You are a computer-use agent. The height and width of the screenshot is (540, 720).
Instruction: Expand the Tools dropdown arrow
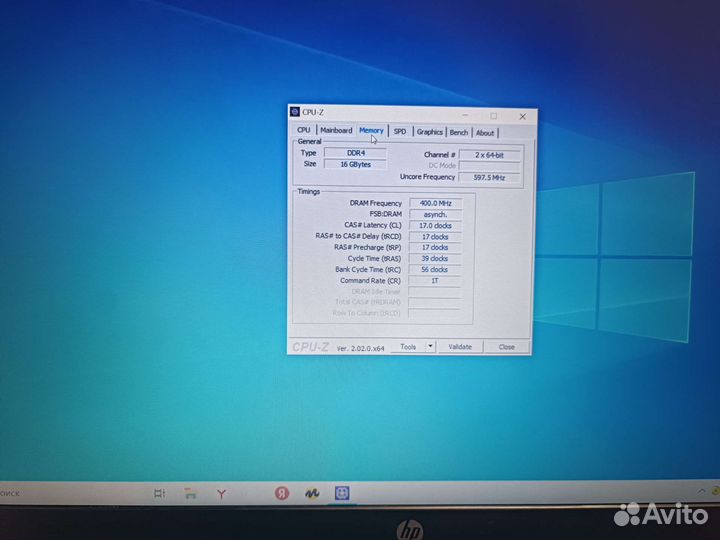[430, 346]
